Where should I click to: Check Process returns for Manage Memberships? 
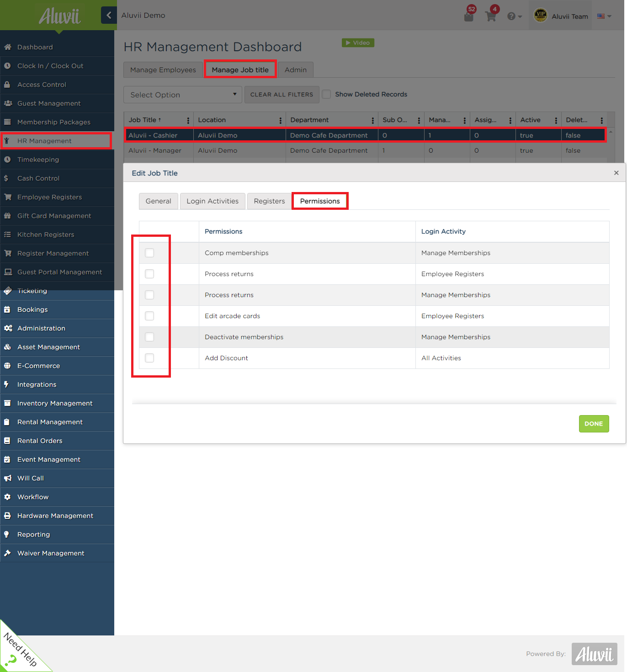(149, 295)
